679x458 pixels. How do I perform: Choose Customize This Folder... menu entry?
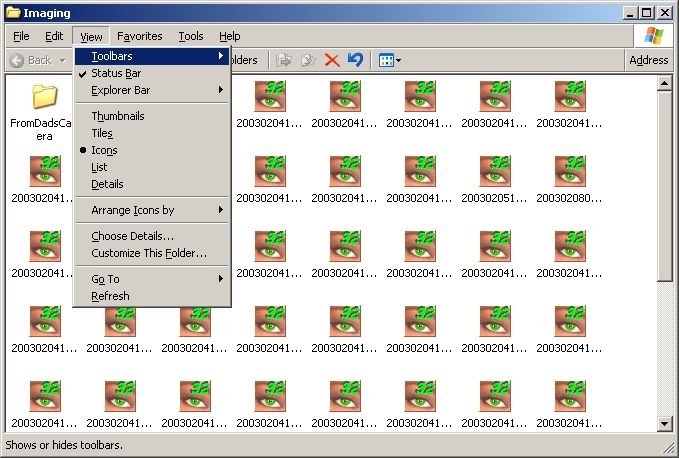pos(149,253)
